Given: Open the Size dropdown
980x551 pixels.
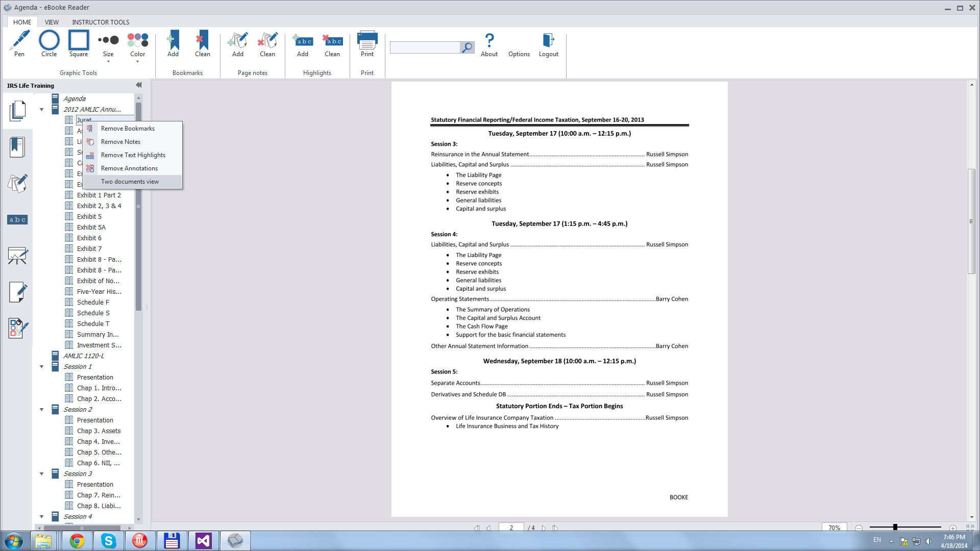Looking at the screenshot, I should pyautogui.click(x=108, y=47).
